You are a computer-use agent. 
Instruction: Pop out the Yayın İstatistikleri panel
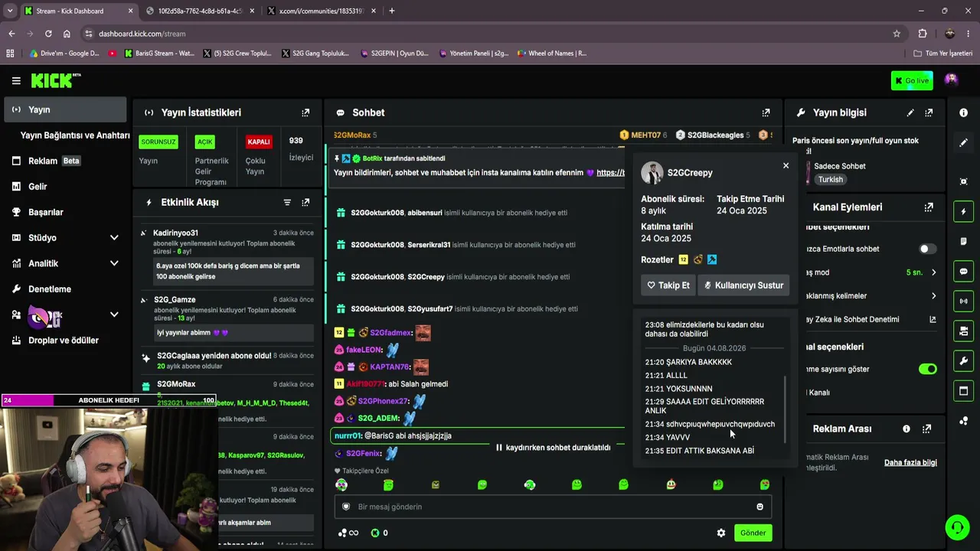coord(305,112)
